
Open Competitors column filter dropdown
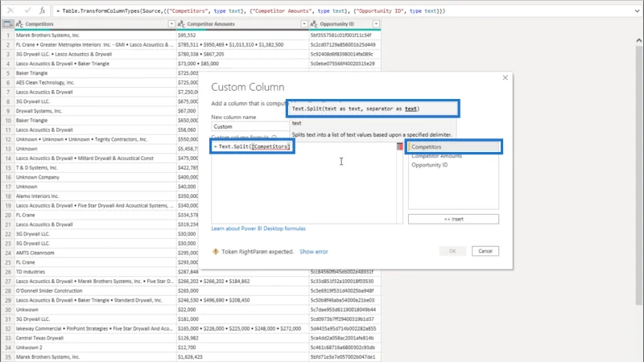click(x=171, y=24)
